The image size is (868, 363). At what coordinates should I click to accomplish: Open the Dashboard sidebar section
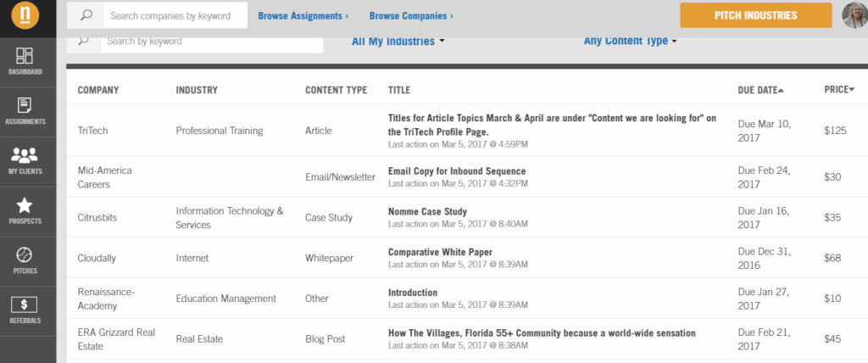(x=25, y=61)
